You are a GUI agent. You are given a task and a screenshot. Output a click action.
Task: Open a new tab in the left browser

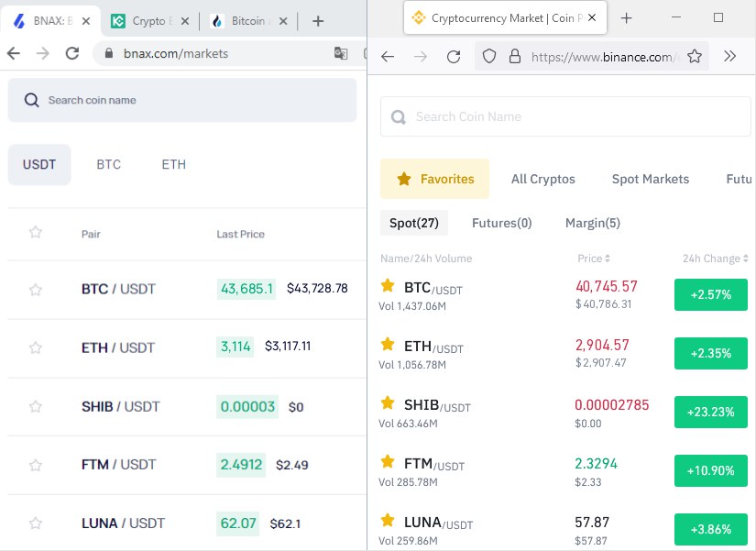coord(318,21)
